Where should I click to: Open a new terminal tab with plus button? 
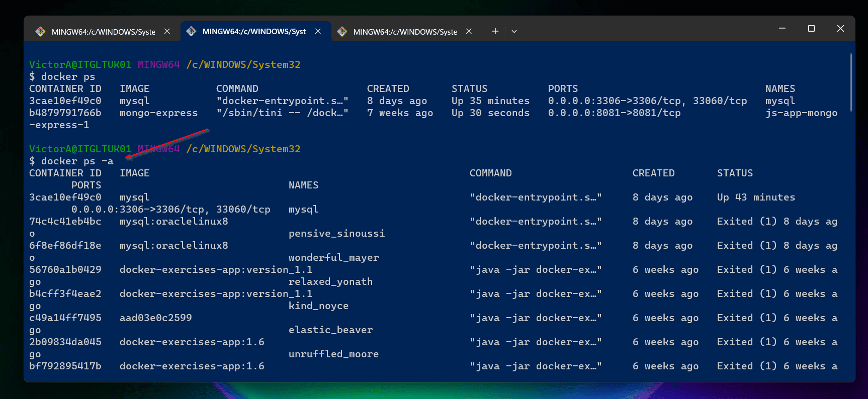point(495,31)
